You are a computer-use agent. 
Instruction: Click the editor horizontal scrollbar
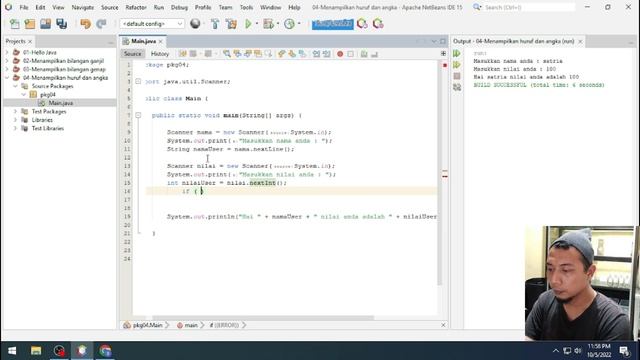(x=263, y=318)
